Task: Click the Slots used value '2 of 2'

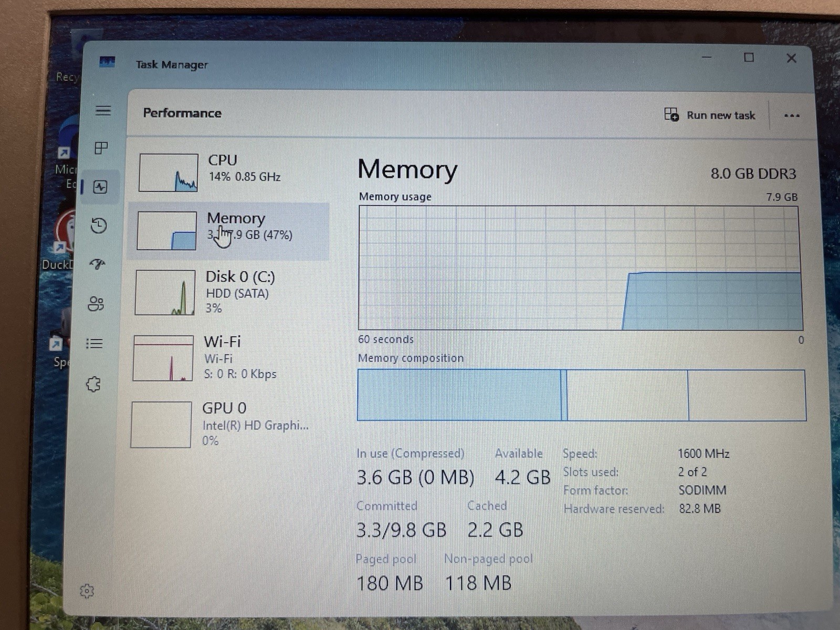Action: (x=692, y=472)
